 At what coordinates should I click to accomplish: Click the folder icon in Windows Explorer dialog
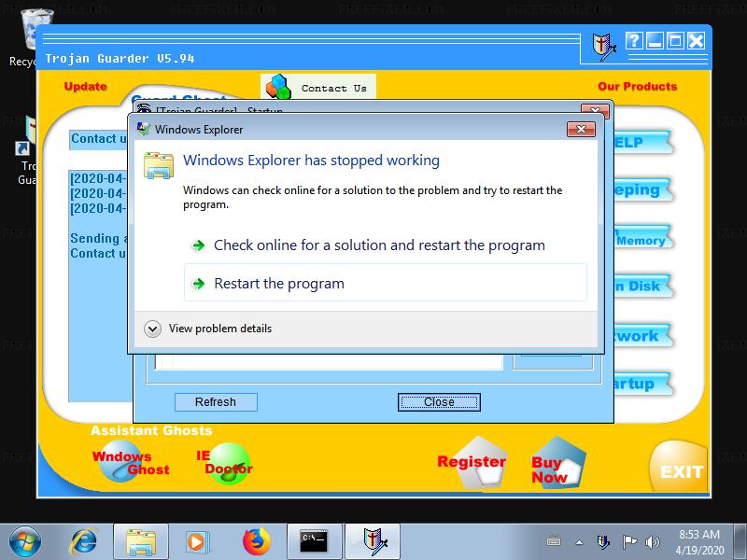coord(159,165)
